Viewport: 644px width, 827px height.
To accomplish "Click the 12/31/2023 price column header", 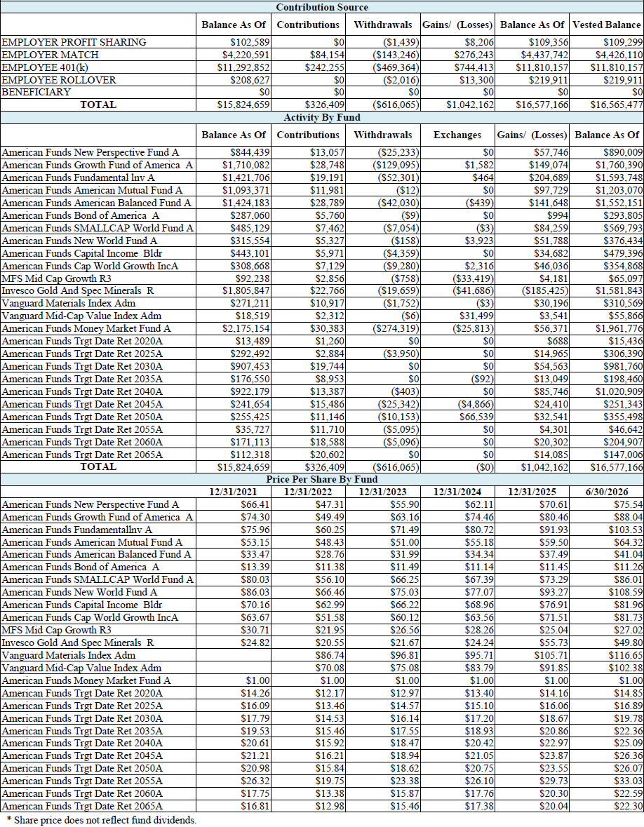I will 383,492.
